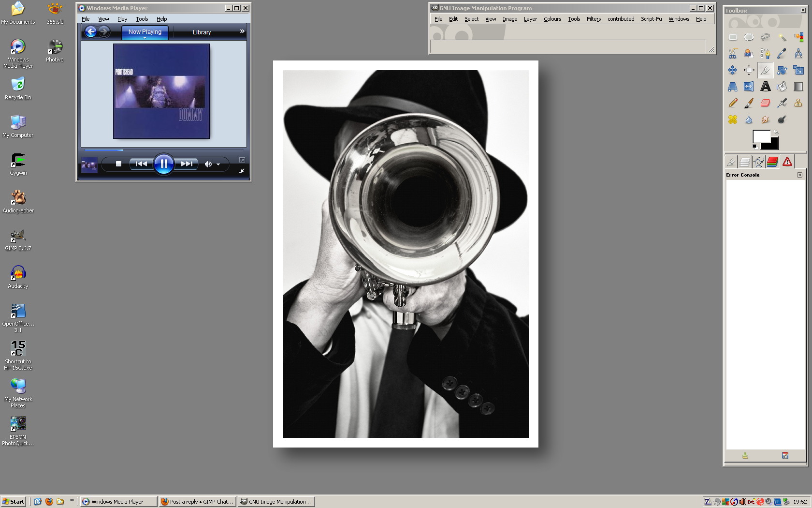Image resolution: width=812 pixels, height=508 pixels.
Task: Pick the Fuzzy Select magic wand tool
Action: point(782,37)
